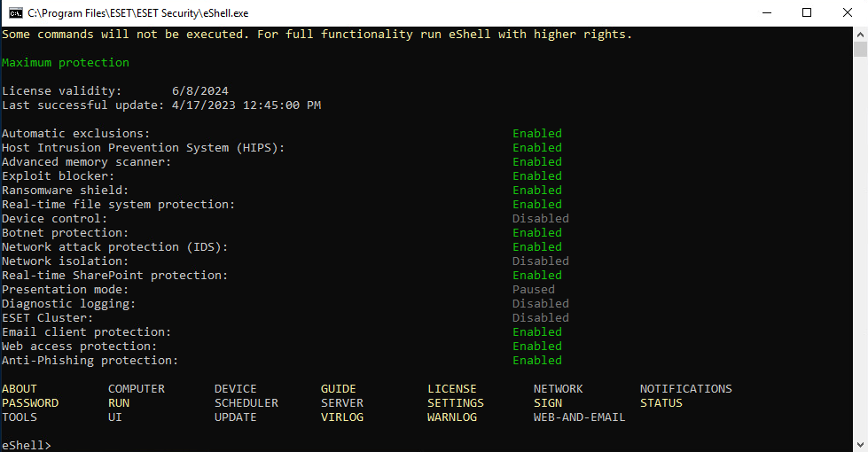Select the PASSWORD command text
This screenshot has width=868, height=452.
click(30, 403)
